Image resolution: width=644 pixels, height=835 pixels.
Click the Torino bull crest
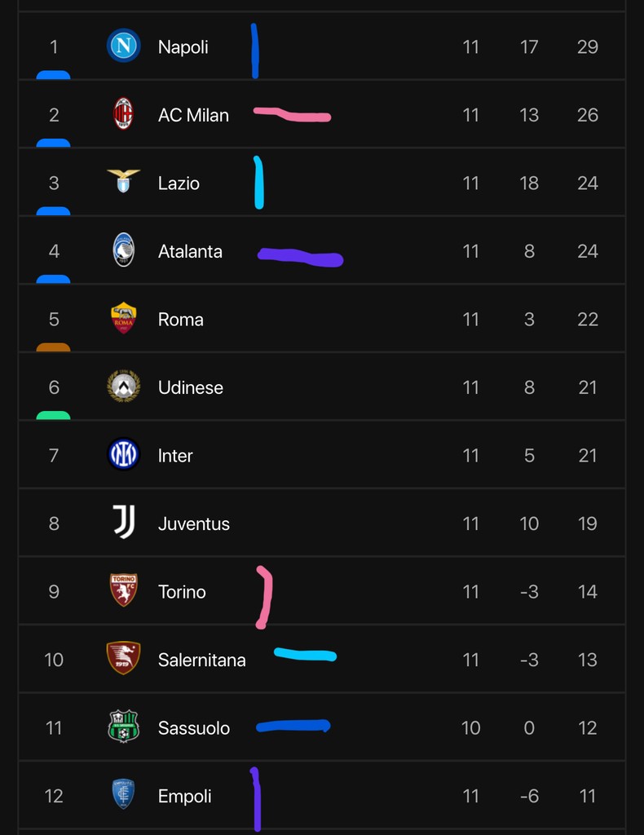pos(124,590)
